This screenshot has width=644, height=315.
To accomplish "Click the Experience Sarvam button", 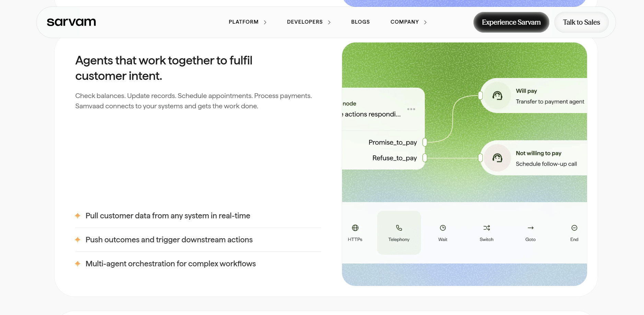I will pos(511,22).
